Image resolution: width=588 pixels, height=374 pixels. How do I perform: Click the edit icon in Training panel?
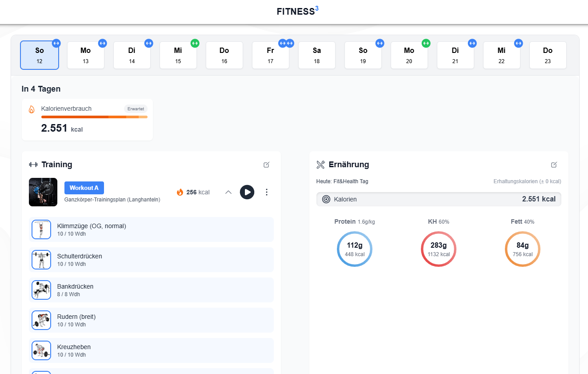(266, 165)
